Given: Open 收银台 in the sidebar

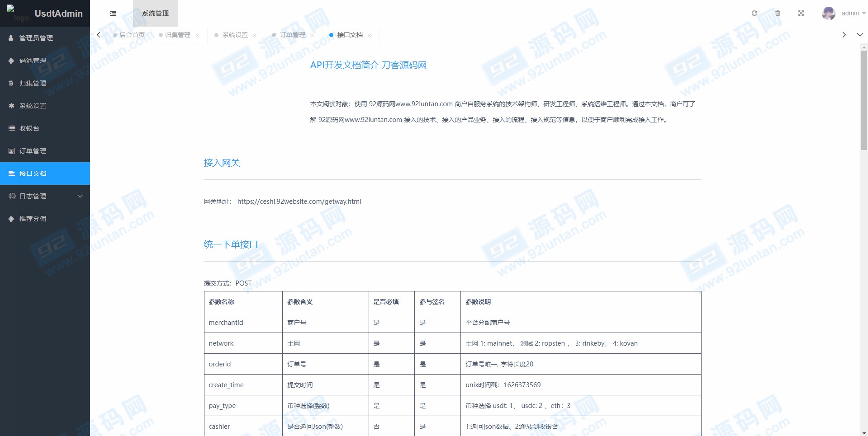Looking at the screenshot, I should [x=45, y=128].
